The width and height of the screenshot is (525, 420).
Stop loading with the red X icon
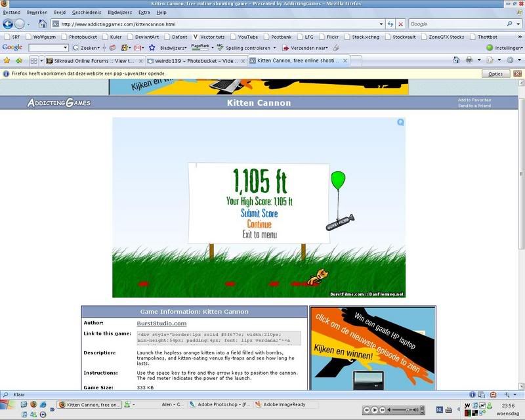(x=400, y=24)
